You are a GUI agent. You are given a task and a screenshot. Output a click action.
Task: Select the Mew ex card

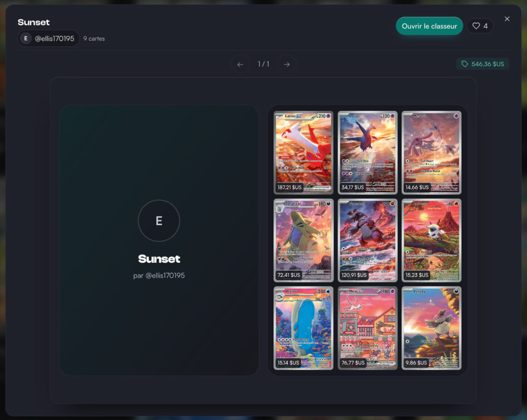pos(368,328)
